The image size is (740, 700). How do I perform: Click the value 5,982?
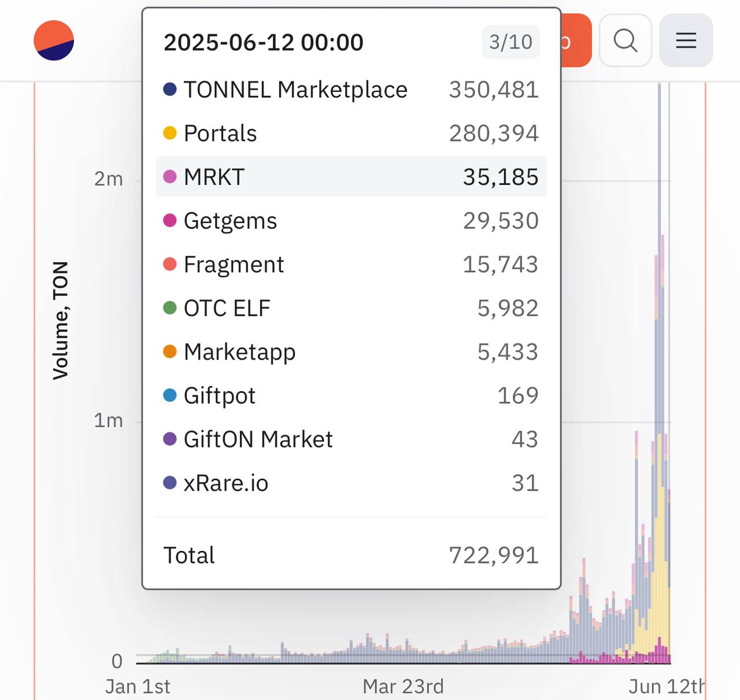coord(508,308)
